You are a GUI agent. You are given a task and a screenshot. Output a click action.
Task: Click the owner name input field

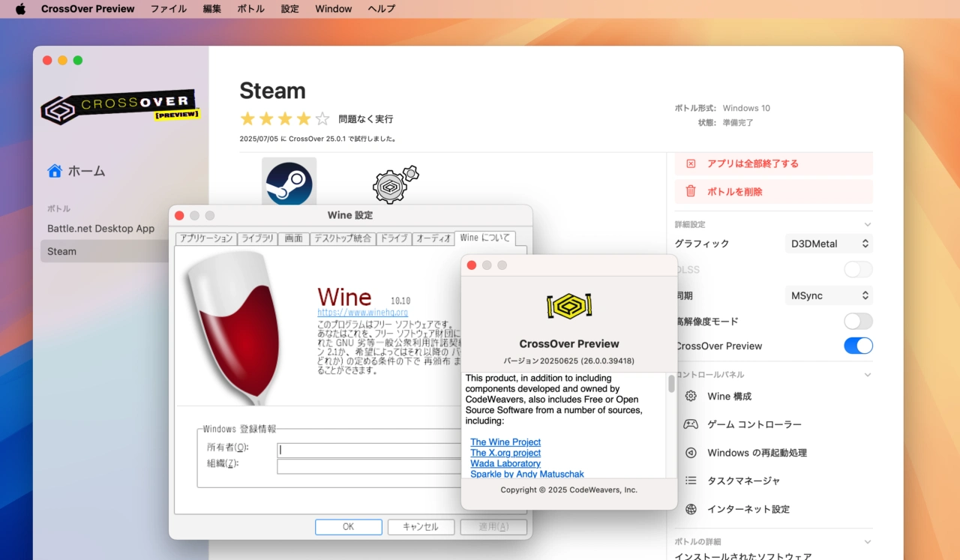point(369,450)
